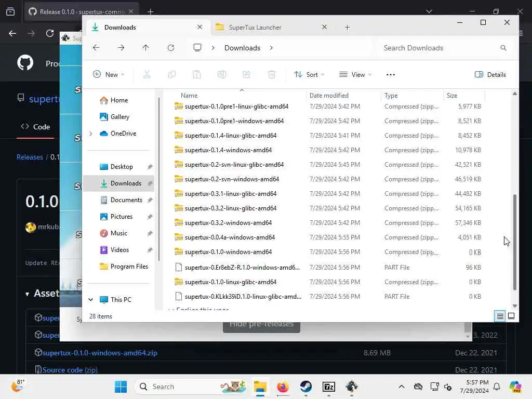
Task: Open Firefox from the taskbar
Action: point(283,387)
